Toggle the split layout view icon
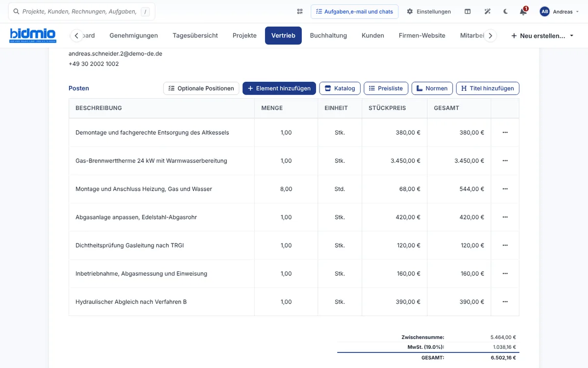This screenshot has height=368, width=588. (467, 11)
